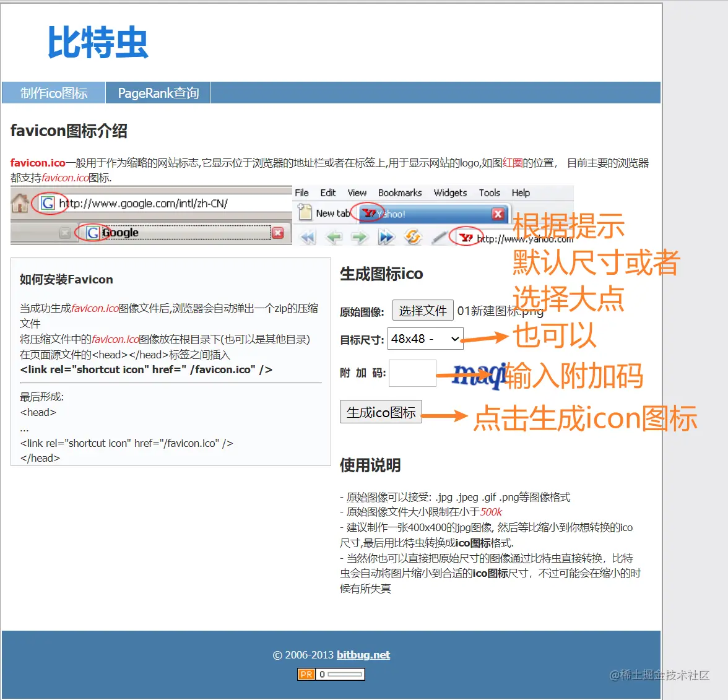Click the 生成ico图标 button
This screenshot has height=700, width=728.
coord(381,412)
